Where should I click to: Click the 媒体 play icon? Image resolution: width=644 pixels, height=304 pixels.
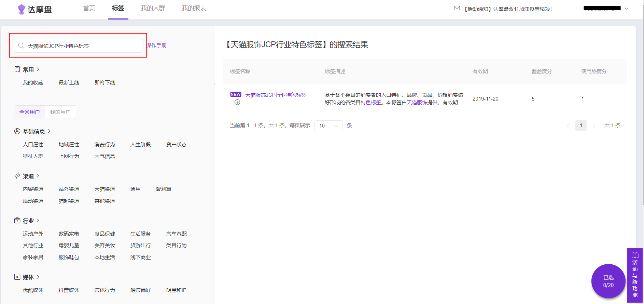point(17,277)
